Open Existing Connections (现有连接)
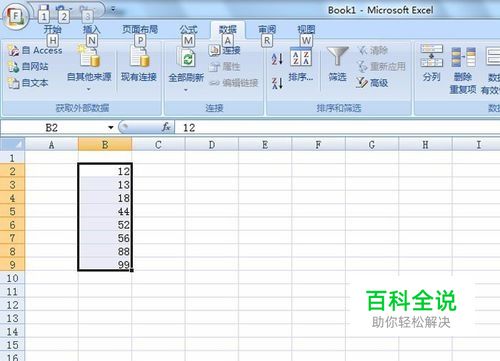 coord(139,63)
